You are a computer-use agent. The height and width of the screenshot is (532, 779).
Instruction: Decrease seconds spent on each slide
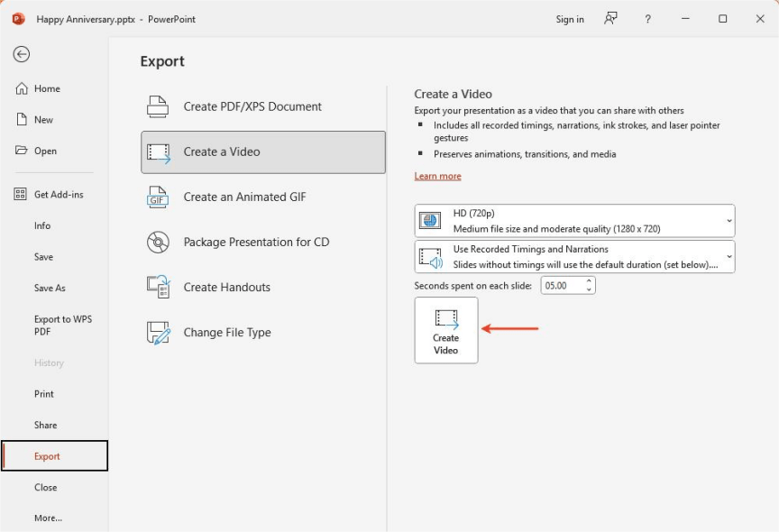point(589,289)
